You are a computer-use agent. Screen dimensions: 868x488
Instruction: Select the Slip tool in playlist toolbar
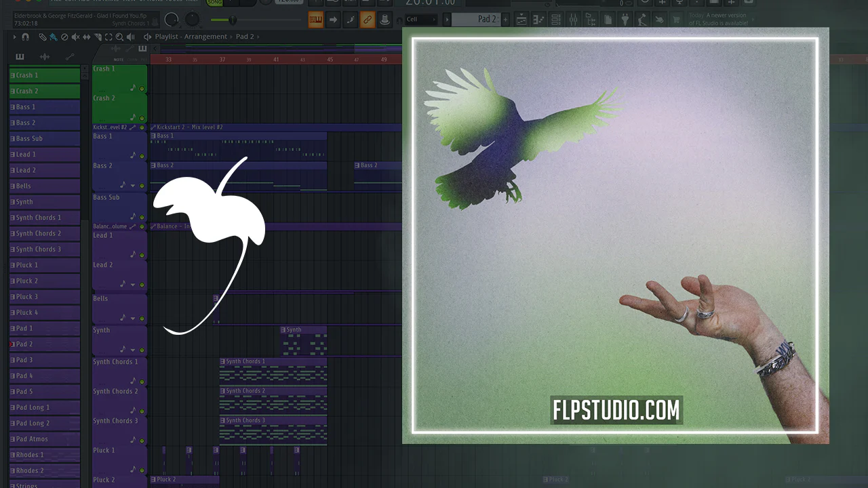tap(86, 37)
